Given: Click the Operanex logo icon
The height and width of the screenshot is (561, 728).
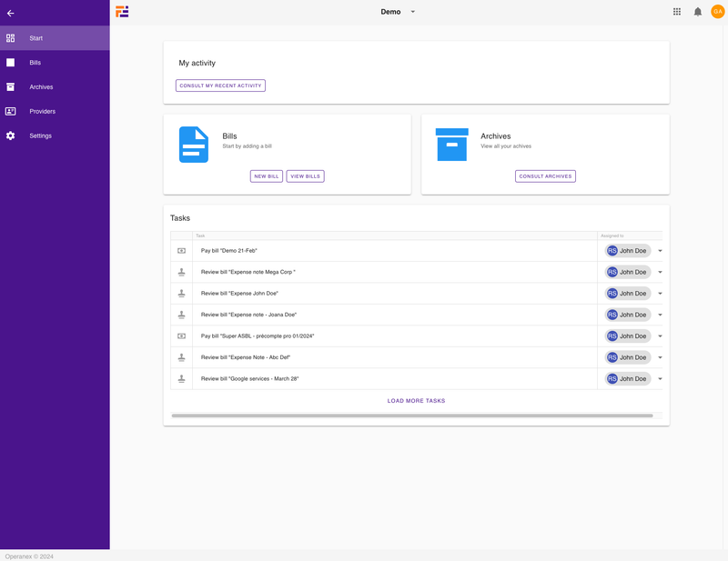Looking at the screenshot, I should (122, 12).
